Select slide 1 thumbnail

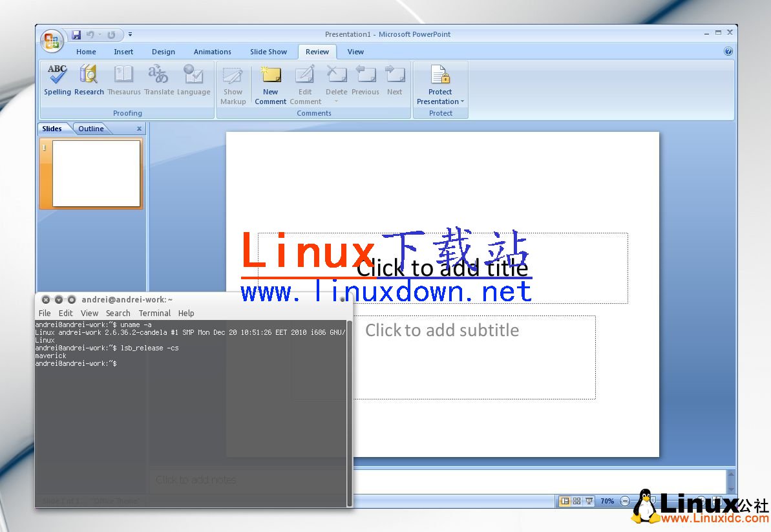(x=96, y=174)
